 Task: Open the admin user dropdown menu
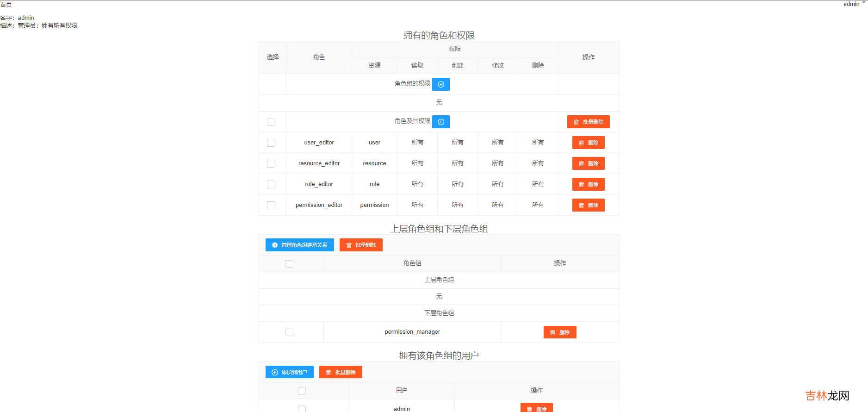click(854, 4)
